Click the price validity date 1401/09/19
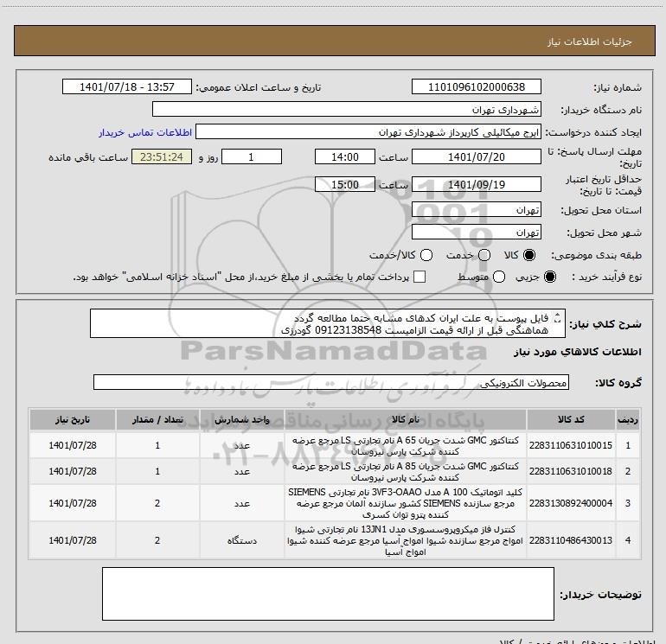The height and width of the screenshot is (644, 666). coord(476,184)
